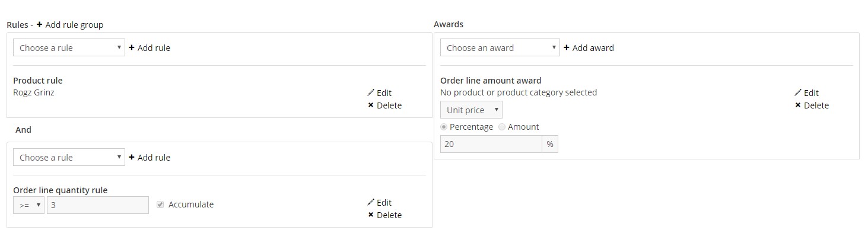Select the Percentage radio option
Image resolution: width=868 pixels, height=243 pixels.
pyautogui.click(x=444, y=127)
